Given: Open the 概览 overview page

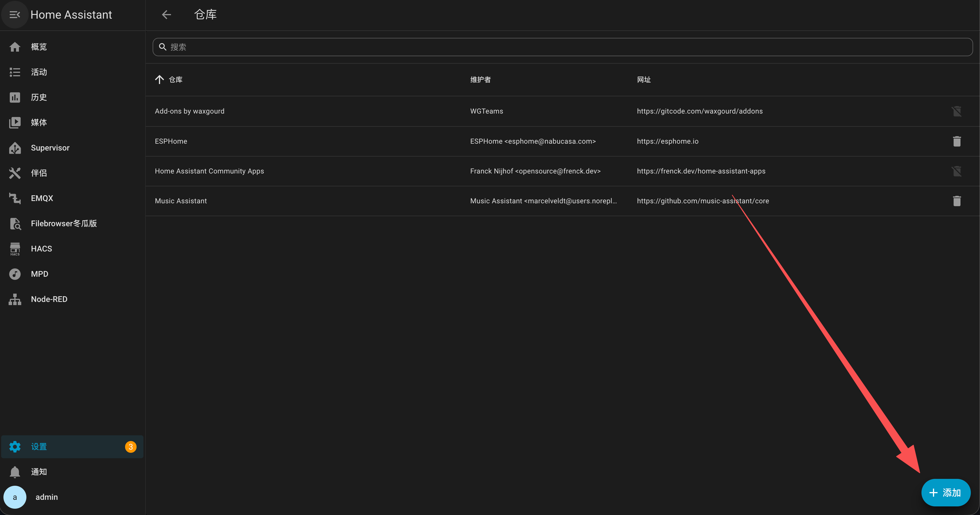Looking at the screenshot, I should (72, 47).
